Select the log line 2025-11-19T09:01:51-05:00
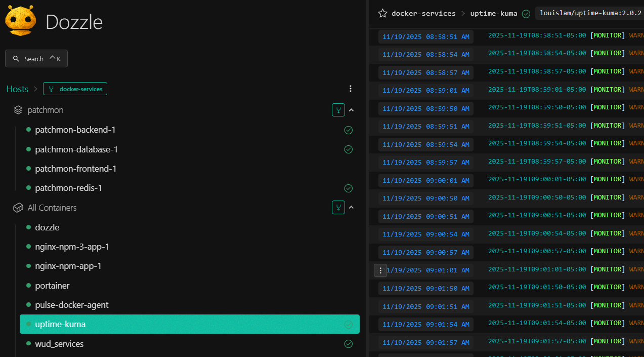 [x=537, y=305]
